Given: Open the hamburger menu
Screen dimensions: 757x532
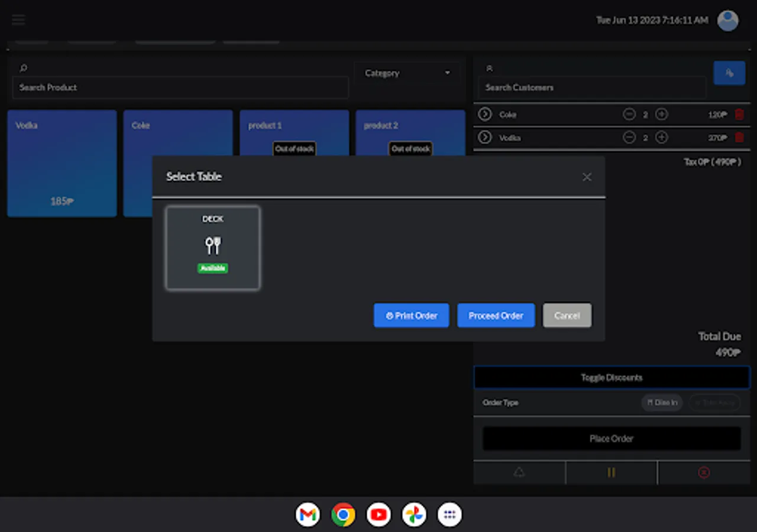Looking at the screenshot, I should click(x=18, y=20).
